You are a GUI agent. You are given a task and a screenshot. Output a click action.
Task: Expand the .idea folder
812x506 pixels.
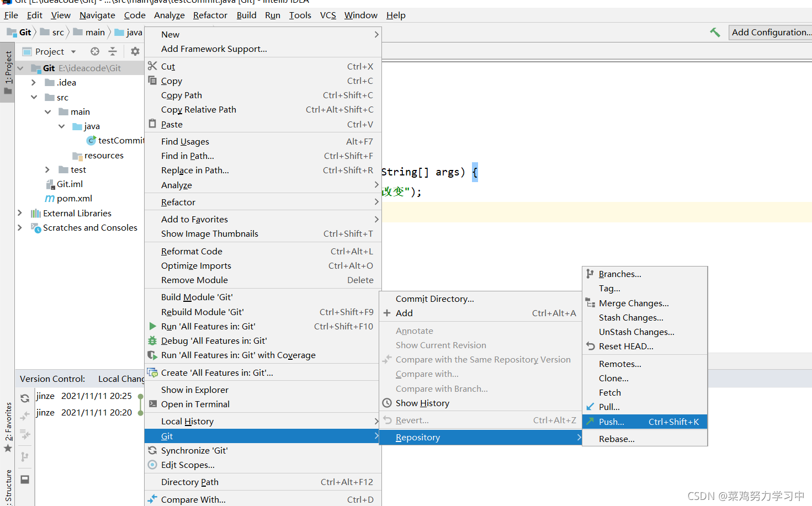coord(34,82)
